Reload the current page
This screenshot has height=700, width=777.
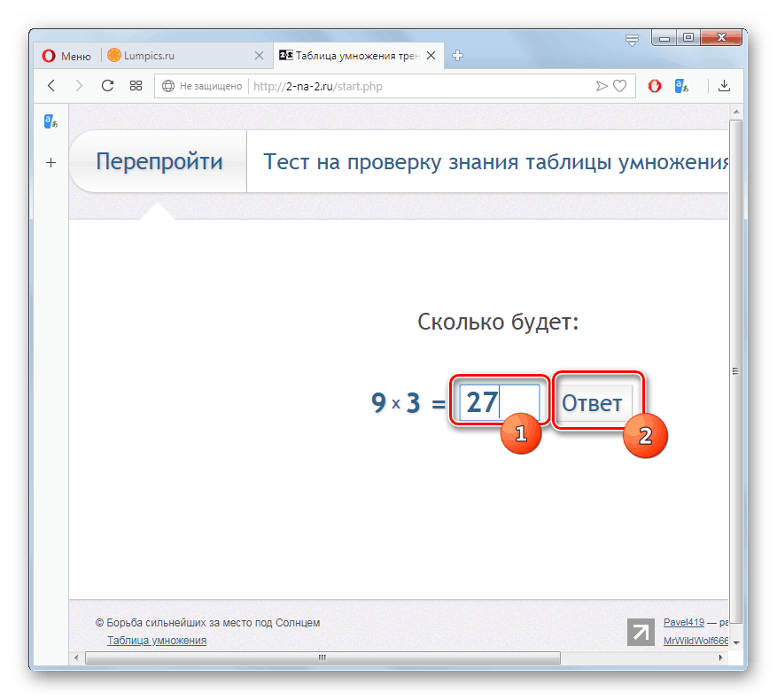click(107, 86)
